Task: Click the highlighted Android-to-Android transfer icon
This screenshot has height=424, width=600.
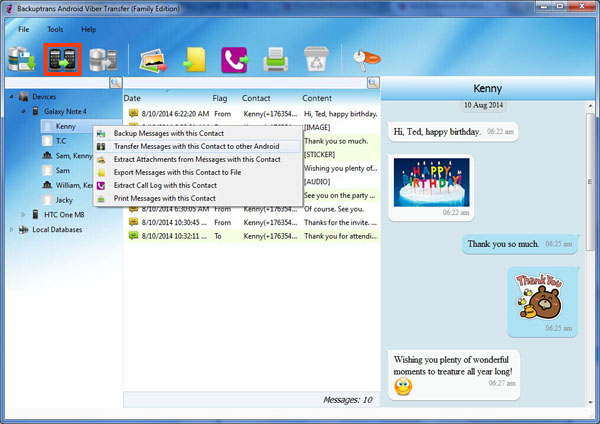Action: 62,59
